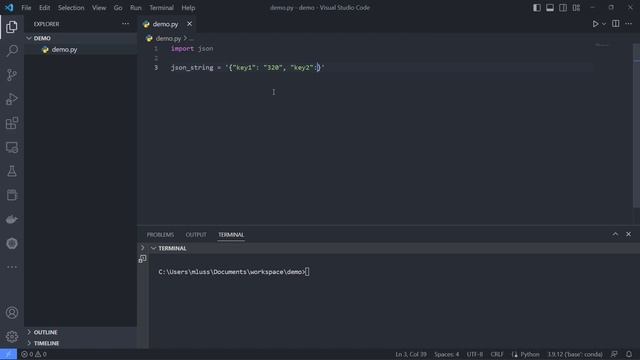Open the circular icon below Docker

tap(12, 243)
